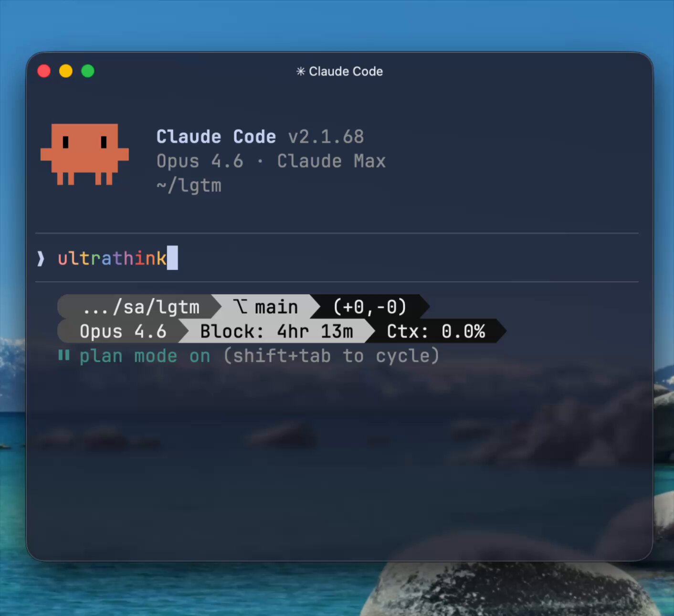Click the block cursor after ultrathink
The image size is (674, 616).
click(x=172, y=258)
